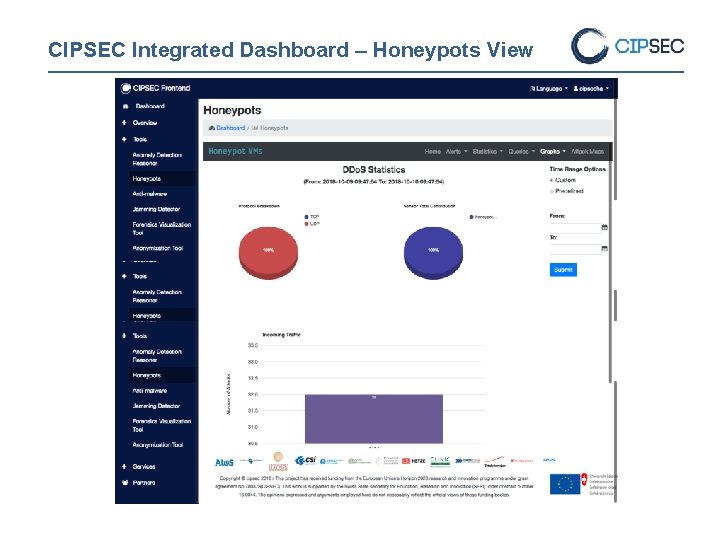The image size is (720, 540).
Task: Click the purple Incoming Traffic bar
Action: [374, 419]
